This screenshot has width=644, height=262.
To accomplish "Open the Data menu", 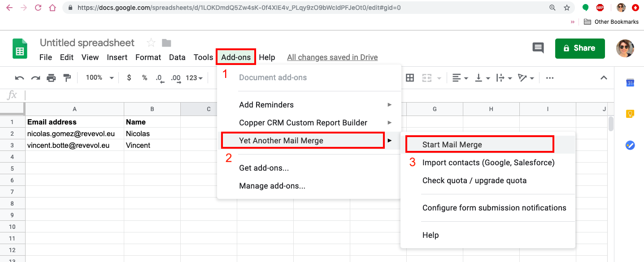I will pyautogui.click(x=177, y=57).
